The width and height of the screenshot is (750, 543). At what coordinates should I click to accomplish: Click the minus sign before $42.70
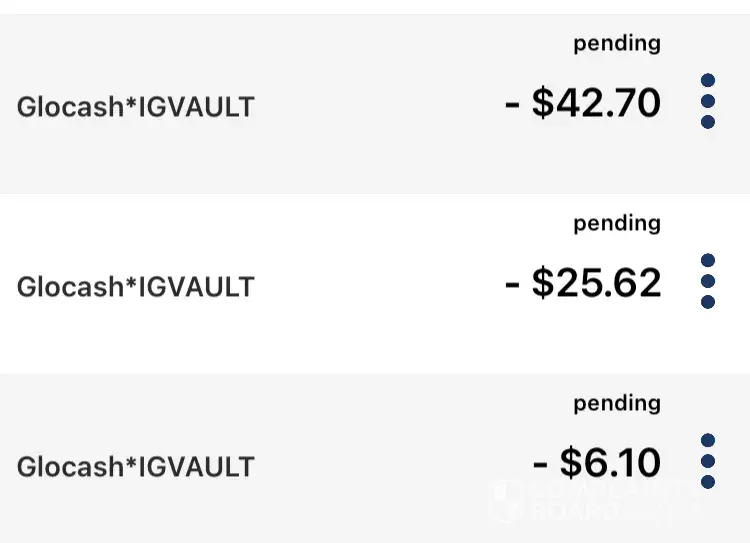point(513,104)
